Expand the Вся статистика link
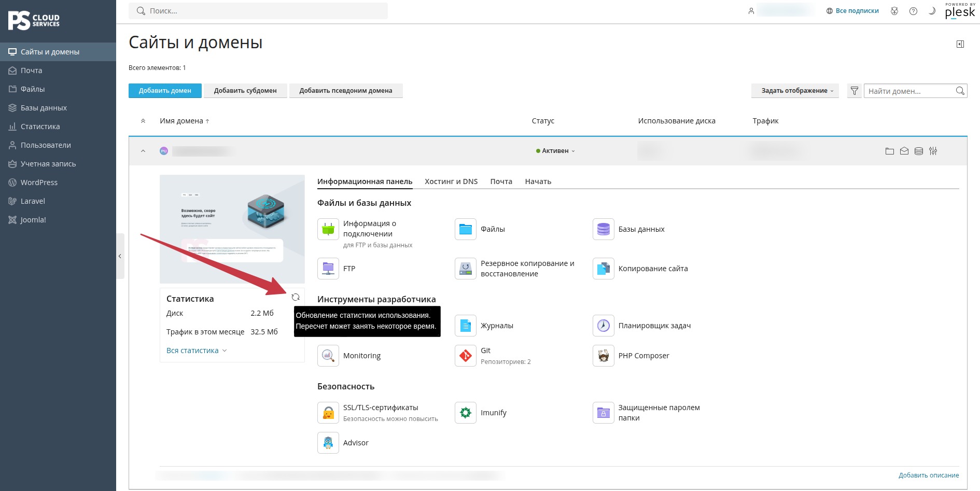Image resolution: width=980 pixels, height=491 pixels. coord(197,350)
